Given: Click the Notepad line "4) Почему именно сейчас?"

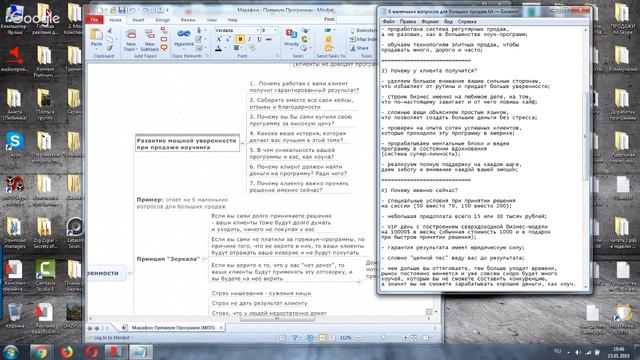Looking at the screenshot, I should pos(420,190).
